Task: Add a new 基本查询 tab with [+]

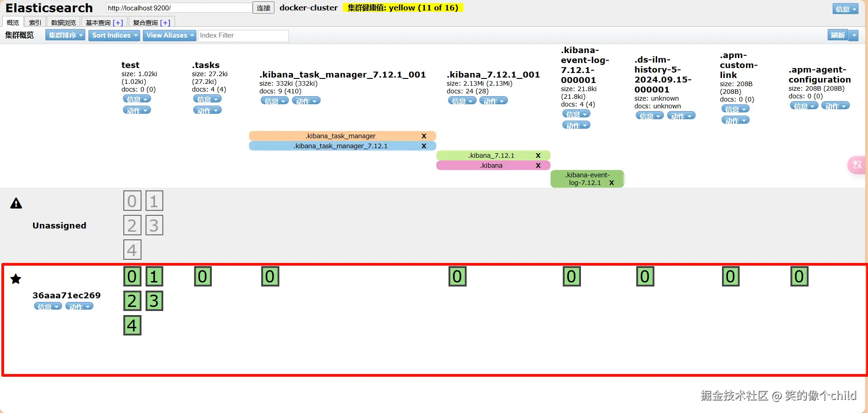Action: [118, 23]
